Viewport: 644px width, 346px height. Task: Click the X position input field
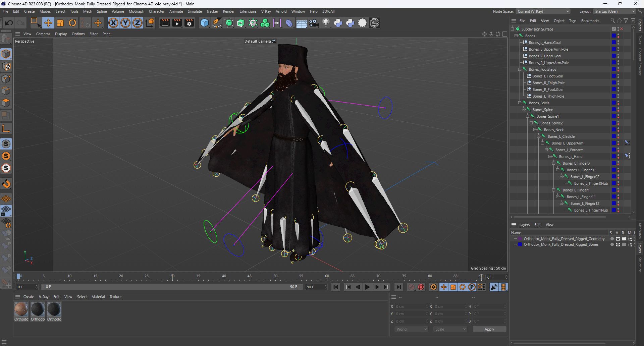click(x=411, y=306)
